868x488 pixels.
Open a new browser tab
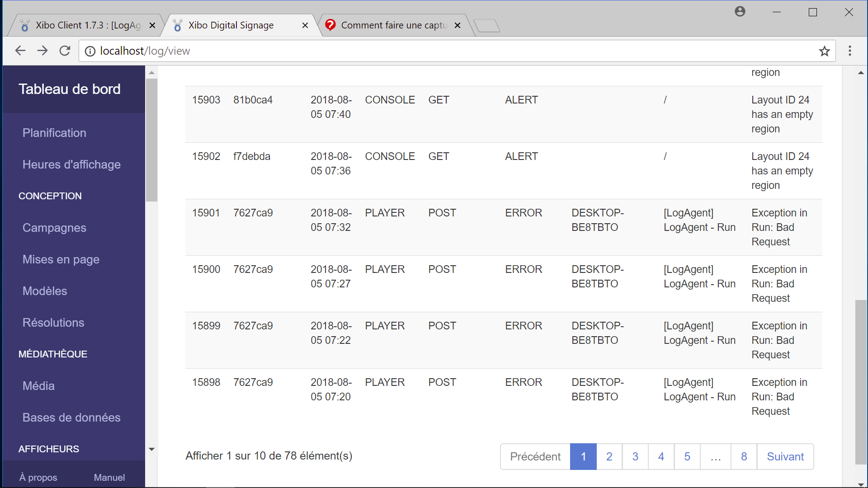pos(487,26)
